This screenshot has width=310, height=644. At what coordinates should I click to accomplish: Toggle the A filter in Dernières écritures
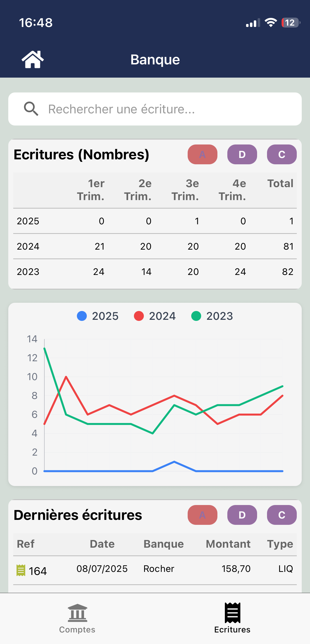[x=202, y=515]
